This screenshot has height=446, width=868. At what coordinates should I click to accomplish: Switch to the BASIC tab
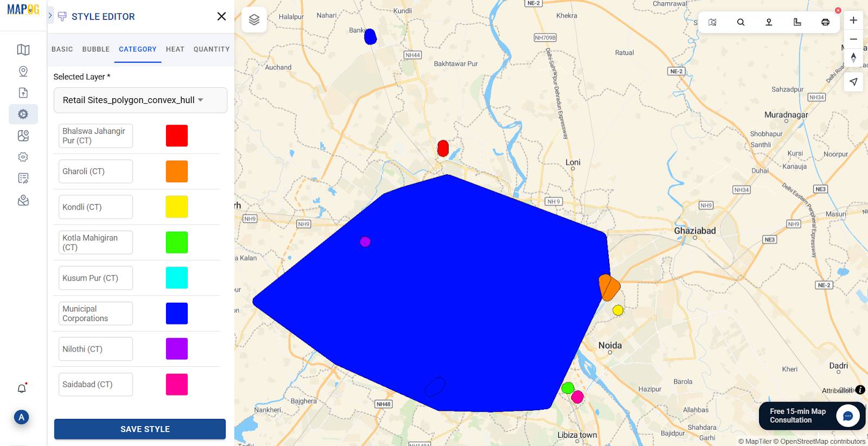62,49
